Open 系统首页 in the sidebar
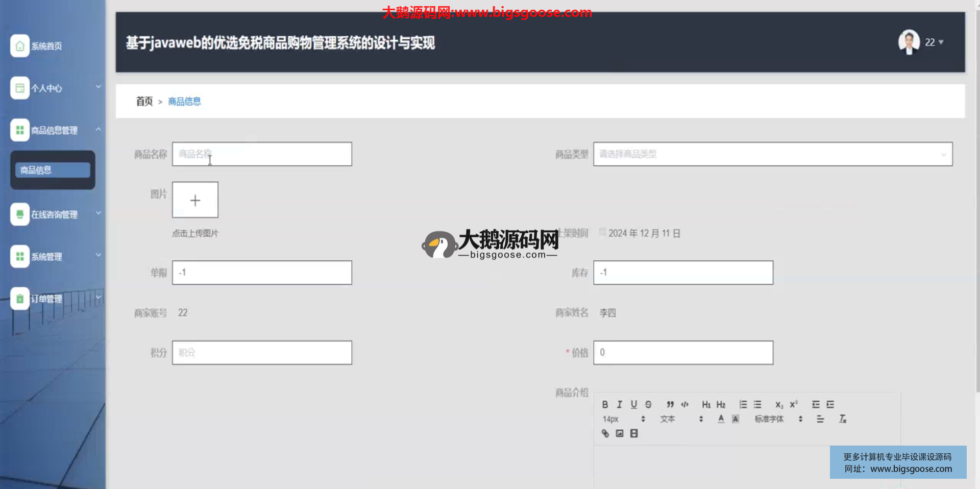 [46, 46]
